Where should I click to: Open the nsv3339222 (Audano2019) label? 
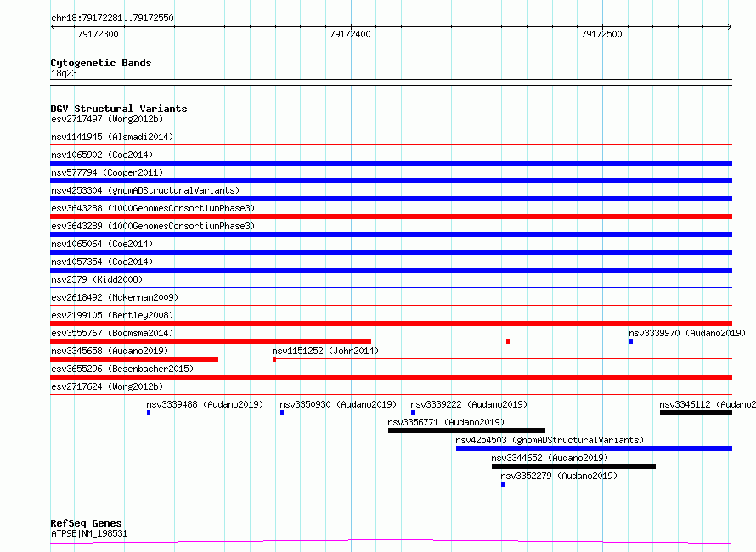[469, 404]
